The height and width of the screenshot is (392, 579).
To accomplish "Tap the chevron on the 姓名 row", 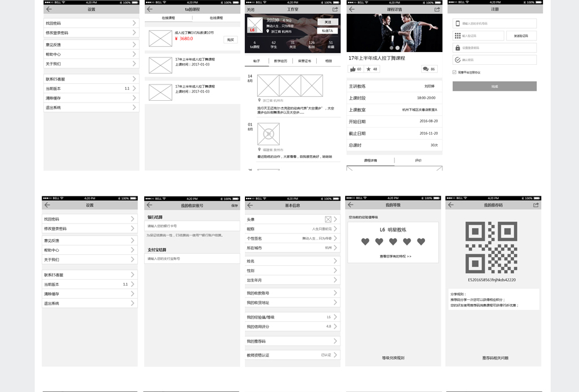I will point(335,261).
